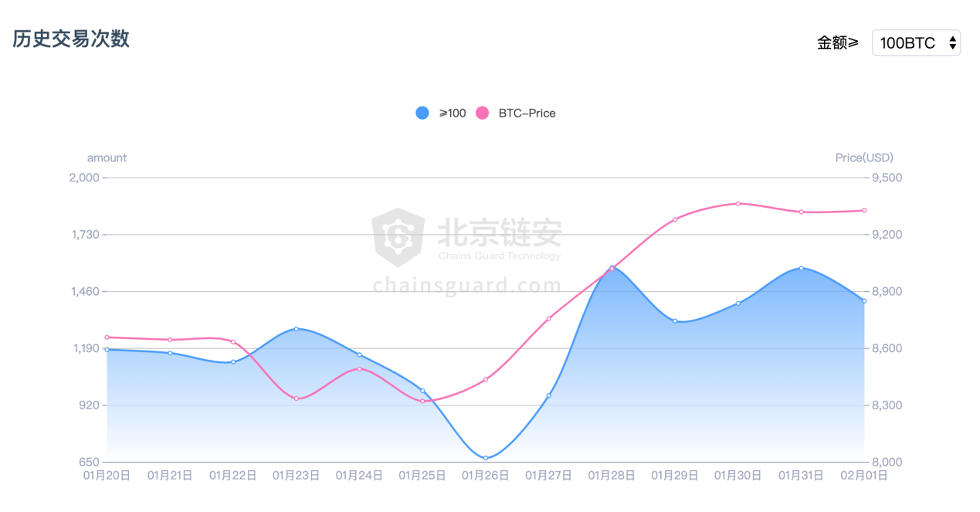
Task: Select the pink BTC-Price legend dot
Action: (482, 113)
